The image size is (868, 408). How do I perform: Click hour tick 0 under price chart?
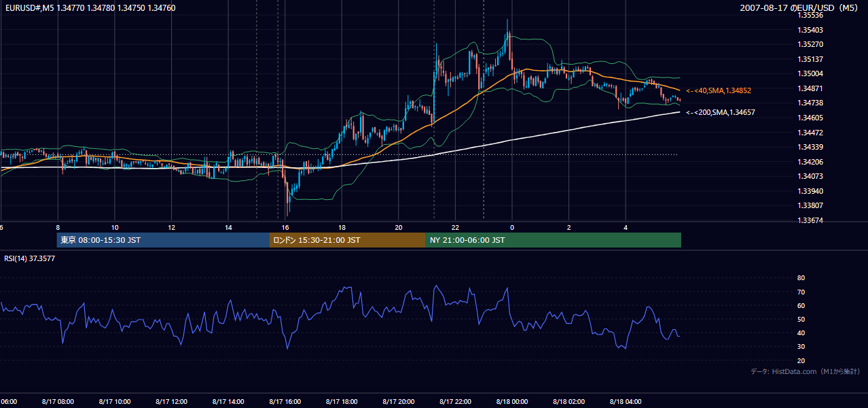coord(512,227)
